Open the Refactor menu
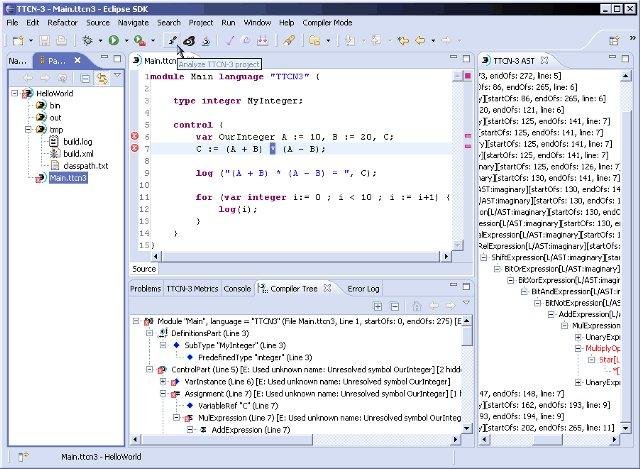Screen dimensions: 640x469 click(63, 21)
